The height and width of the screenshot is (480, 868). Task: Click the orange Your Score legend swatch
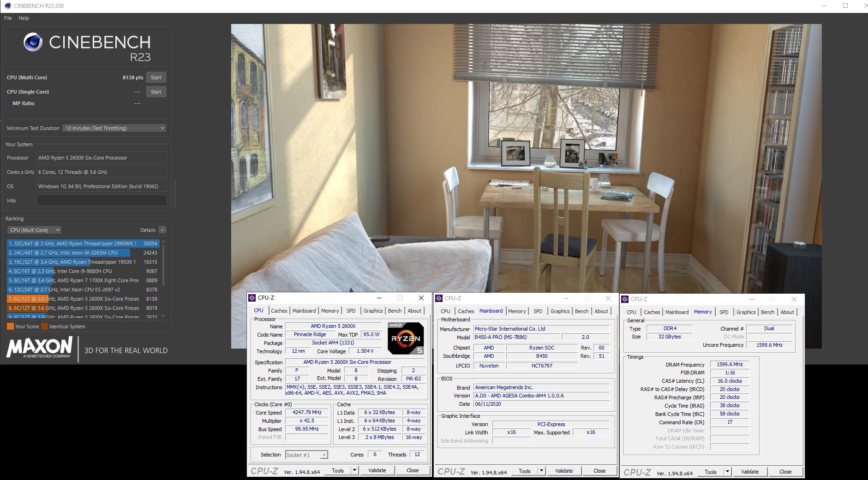pos(10,326)
